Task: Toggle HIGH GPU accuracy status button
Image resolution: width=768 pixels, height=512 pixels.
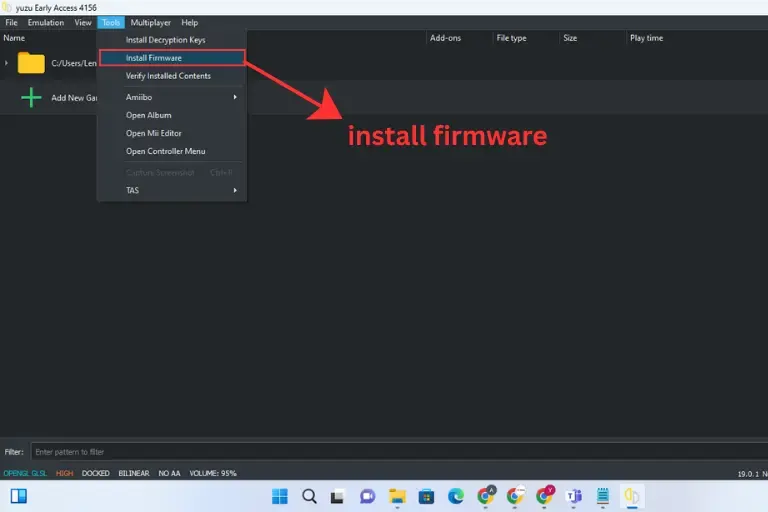Action: tap(64, 473)
